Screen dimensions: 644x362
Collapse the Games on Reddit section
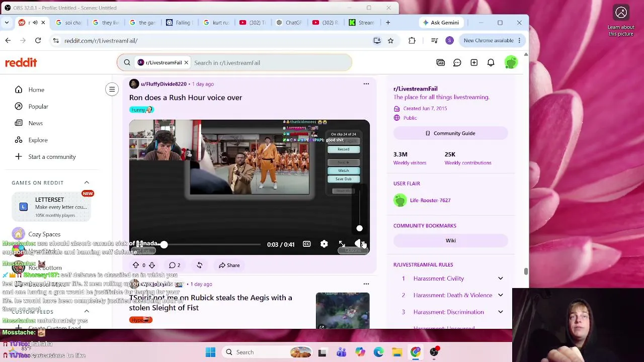tap(87, 183)
